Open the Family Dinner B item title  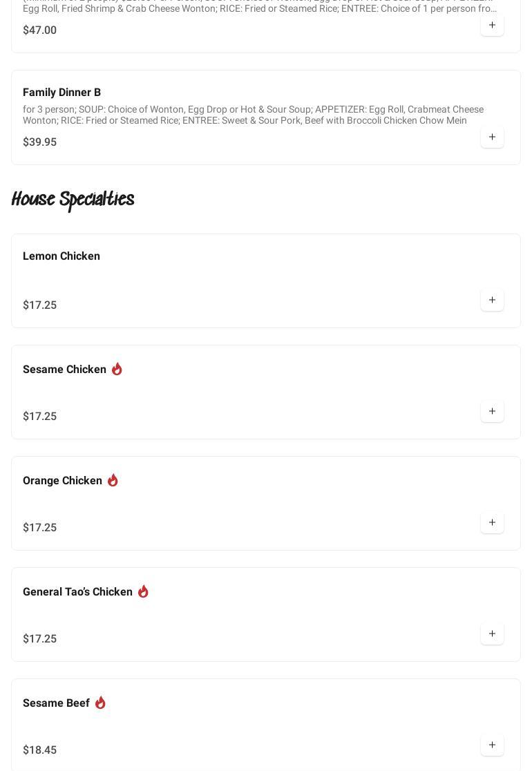pyautogui.click(x=61, y=93)
